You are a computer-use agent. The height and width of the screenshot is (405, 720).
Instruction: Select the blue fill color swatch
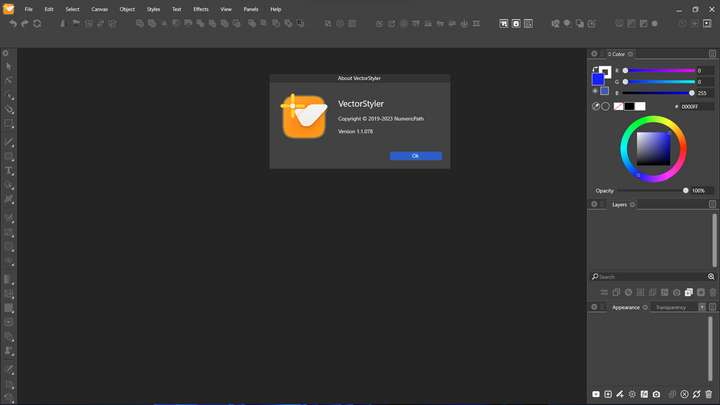(598, 79)
